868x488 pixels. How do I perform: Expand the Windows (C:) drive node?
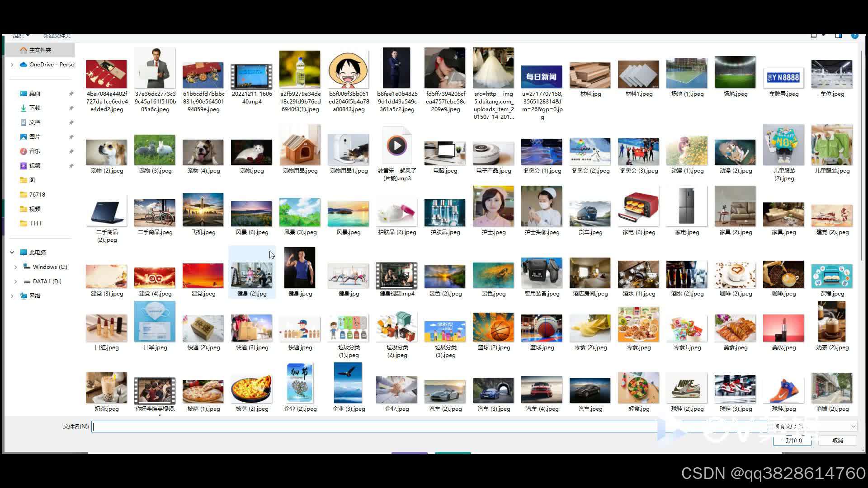pos(16,267)
